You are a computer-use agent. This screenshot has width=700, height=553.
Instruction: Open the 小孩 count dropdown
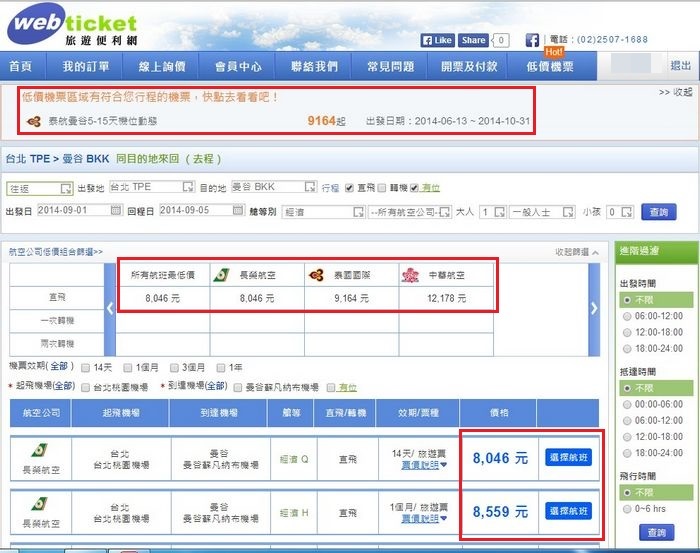pyautogui.click(x=620, y=212)
